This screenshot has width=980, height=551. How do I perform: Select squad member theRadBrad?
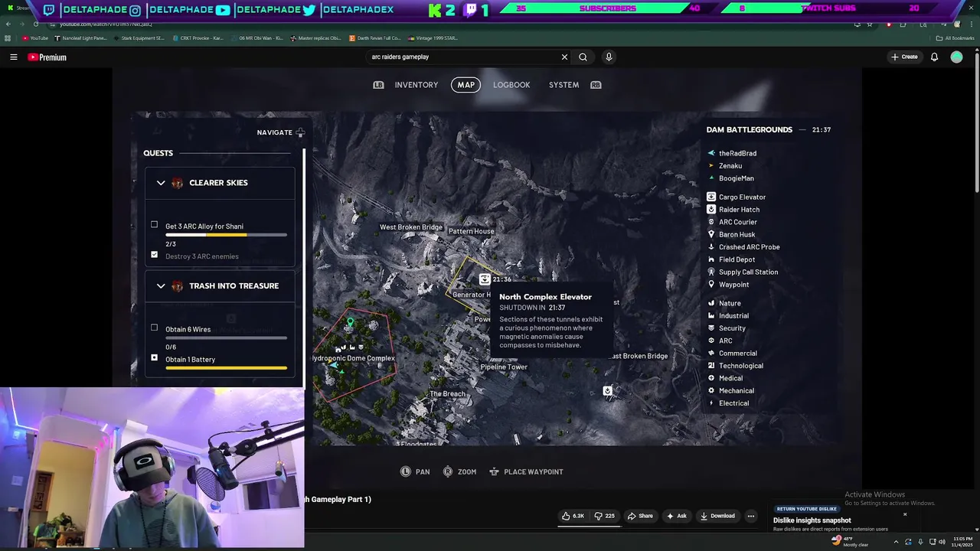tap(737, 153)
